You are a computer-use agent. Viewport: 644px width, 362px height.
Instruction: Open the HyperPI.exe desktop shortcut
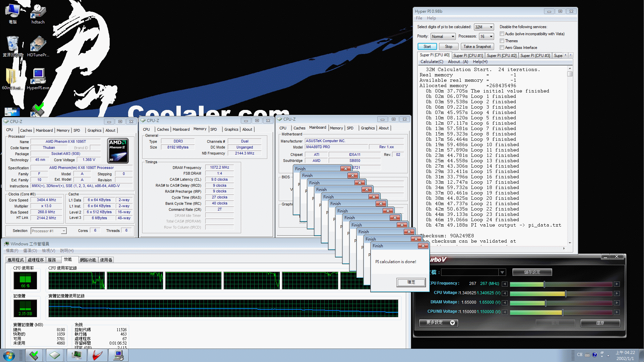38,79
